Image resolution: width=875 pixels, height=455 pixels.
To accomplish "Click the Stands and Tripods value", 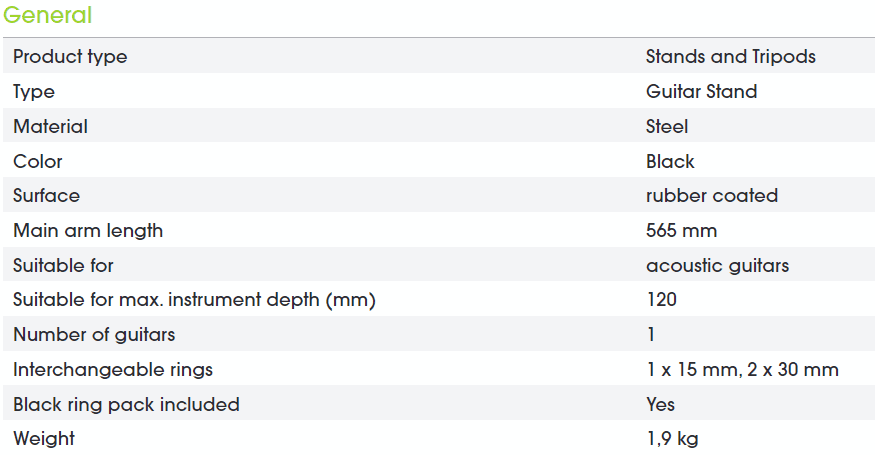I will coord(730,56).
